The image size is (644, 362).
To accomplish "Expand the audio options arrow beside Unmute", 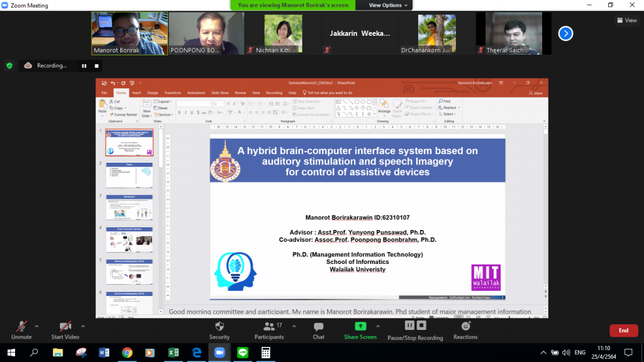I will [x=36, y=326].
